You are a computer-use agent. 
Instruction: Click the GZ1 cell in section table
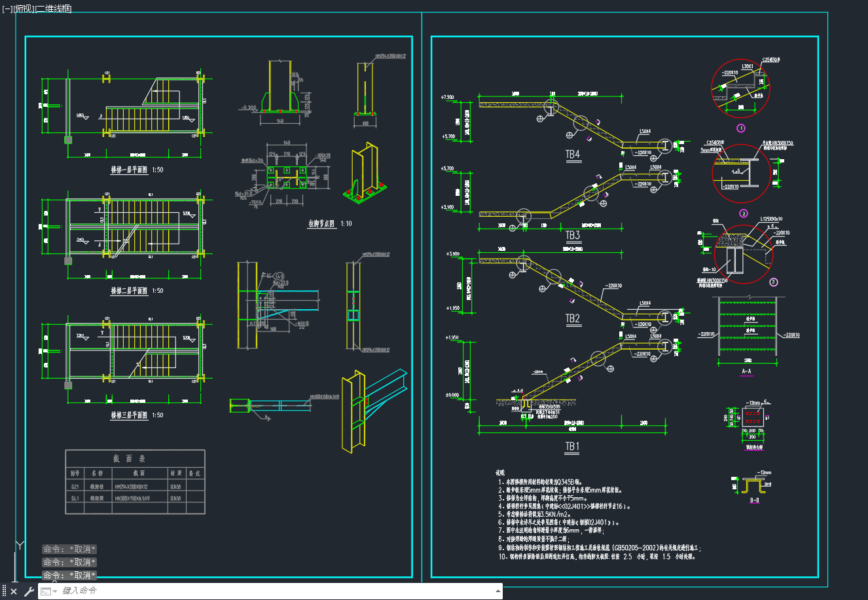point(75,487)
